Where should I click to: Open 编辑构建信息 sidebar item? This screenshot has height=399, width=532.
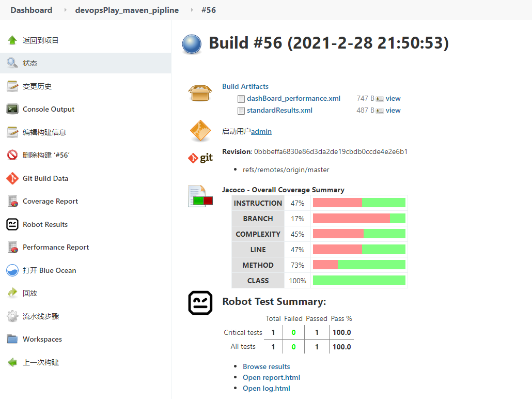coord(44,132)
